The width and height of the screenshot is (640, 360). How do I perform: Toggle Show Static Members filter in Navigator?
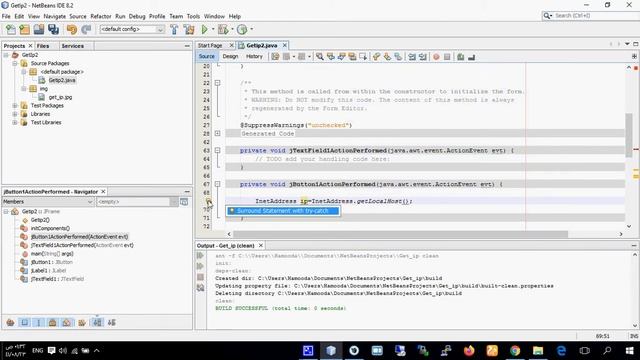39,322
